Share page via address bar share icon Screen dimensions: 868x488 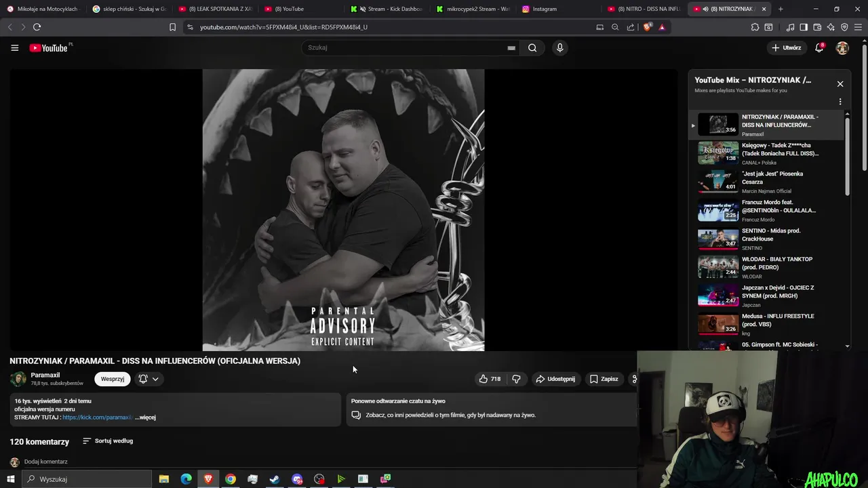(631, 27)
